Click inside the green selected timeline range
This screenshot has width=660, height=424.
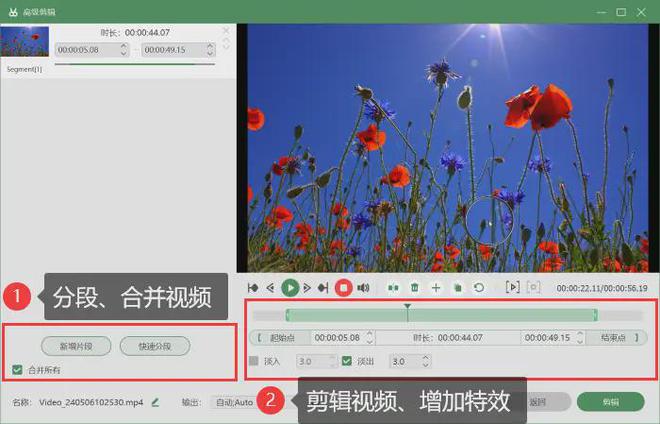click(442, 315)
